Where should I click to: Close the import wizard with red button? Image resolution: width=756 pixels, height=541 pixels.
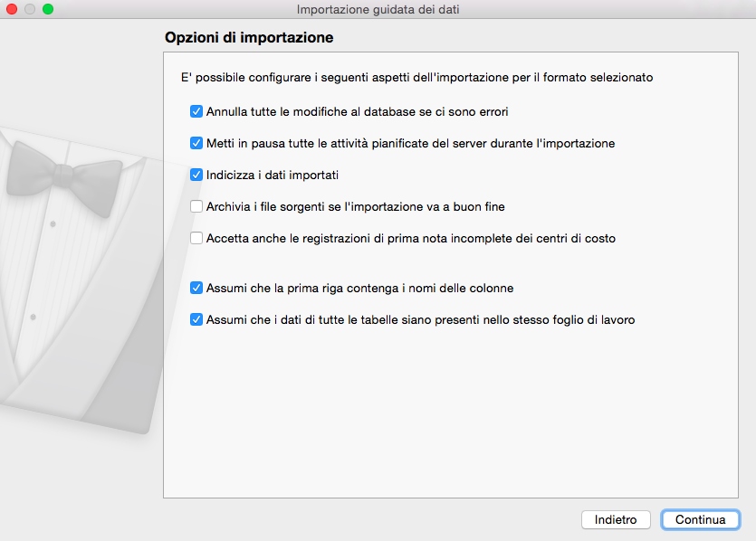coord(12,9)
